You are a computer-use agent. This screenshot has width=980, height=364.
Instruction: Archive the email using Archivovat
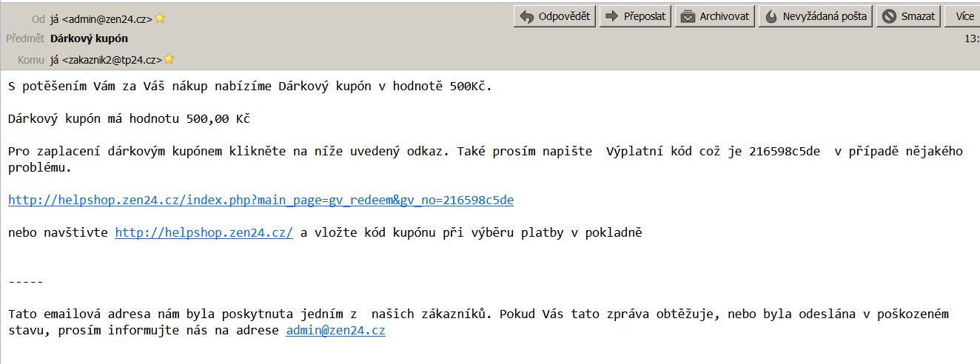click(x=716, y=16)
